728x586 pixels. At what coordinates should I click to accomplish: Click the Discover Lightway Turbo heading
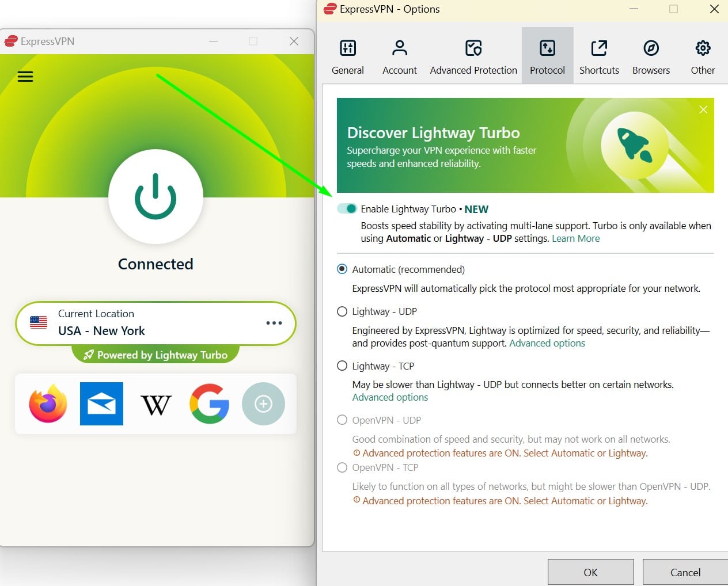tap(434, 132)
